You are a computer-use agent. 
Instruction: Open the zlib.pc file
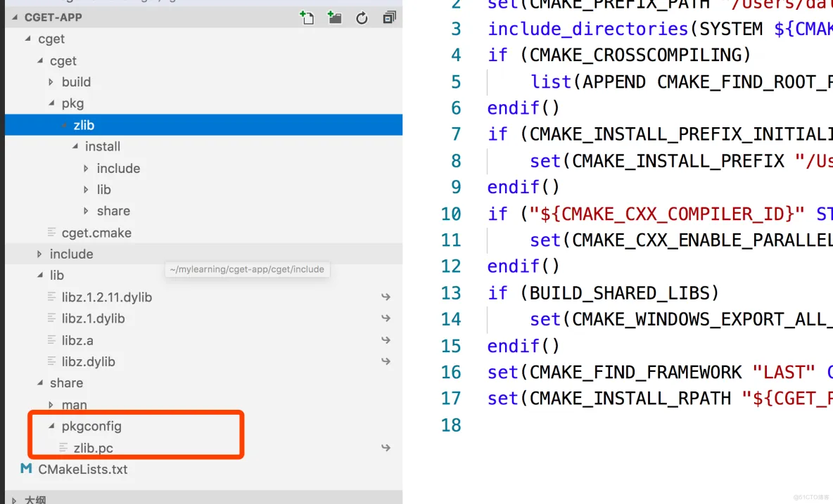[x=93, y=448]
